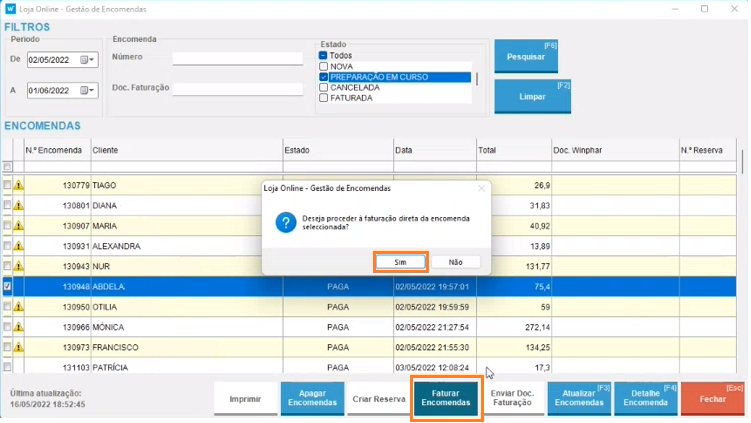Decline invoicing by clicking Não
The image size is (751, 423).
coord(456,262)
